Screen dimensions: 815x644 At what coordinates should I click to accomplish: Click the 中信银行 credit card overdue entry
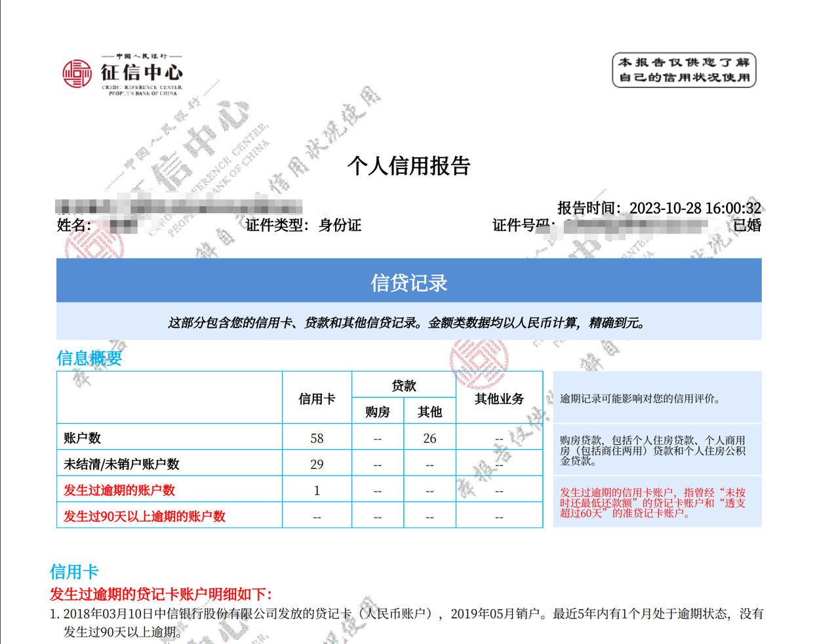click(407, 623)
